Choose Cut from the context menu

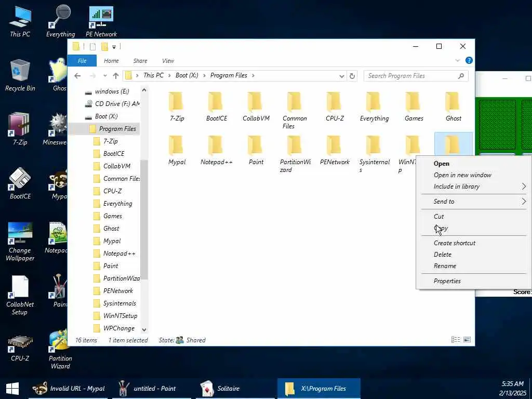click(474, 216)
